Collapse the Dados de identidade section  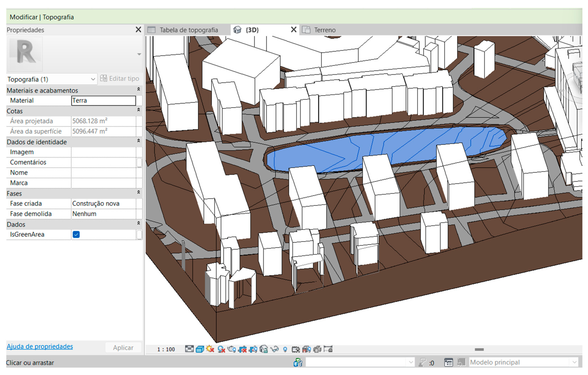pos(138,141)
